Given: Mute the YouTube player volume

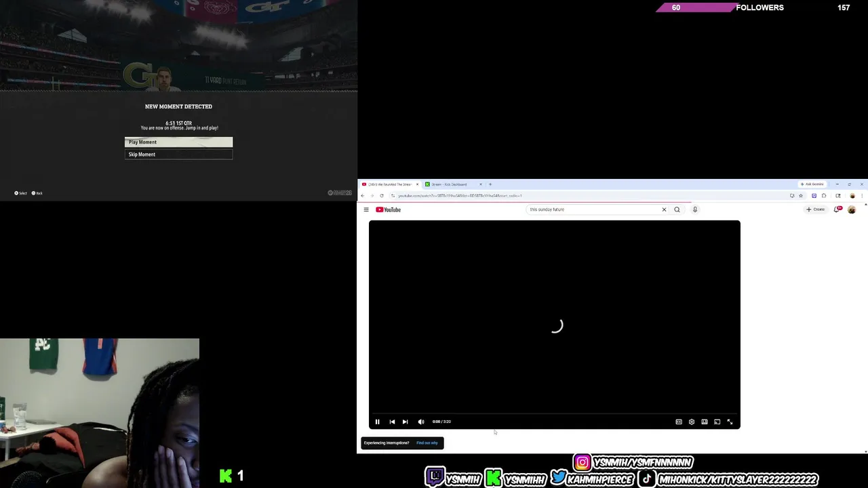Looking at the screenshot, I should pos(421,422).
